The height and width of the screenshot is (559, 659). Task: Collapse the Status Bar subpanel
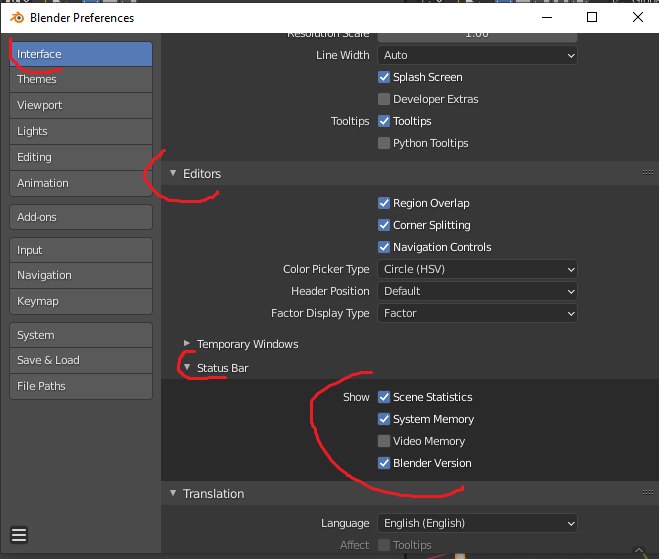click(x=187, y=367)
